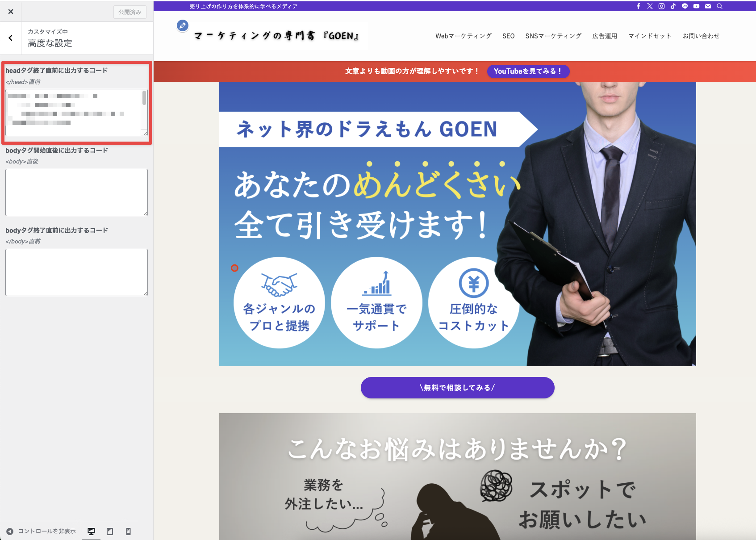This screenshot has width=756, height=540.
Task: Open the LINE social icon
Action: pos(685,6)
